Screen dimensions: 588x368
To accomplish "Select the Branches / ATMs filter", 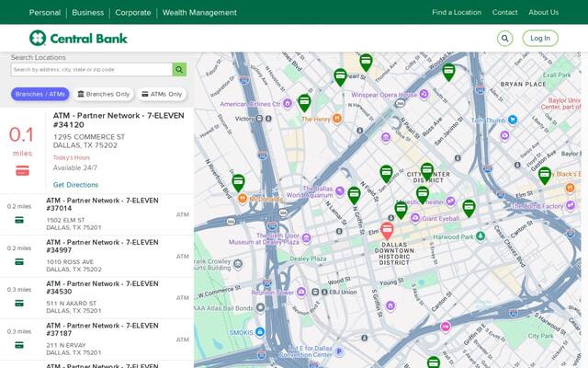I will click(40, 94).
